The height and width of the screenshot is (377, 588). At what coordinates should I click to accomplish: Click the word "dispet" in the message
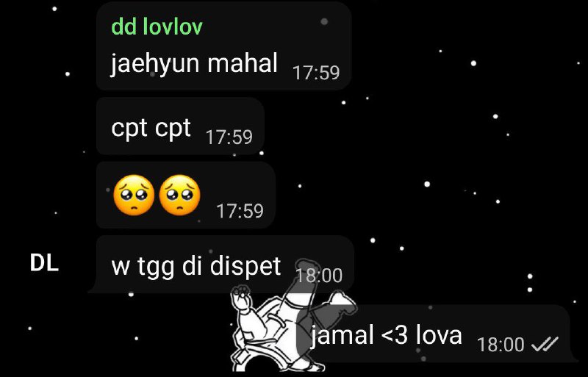pyautogui.click(x=245, y=266)
